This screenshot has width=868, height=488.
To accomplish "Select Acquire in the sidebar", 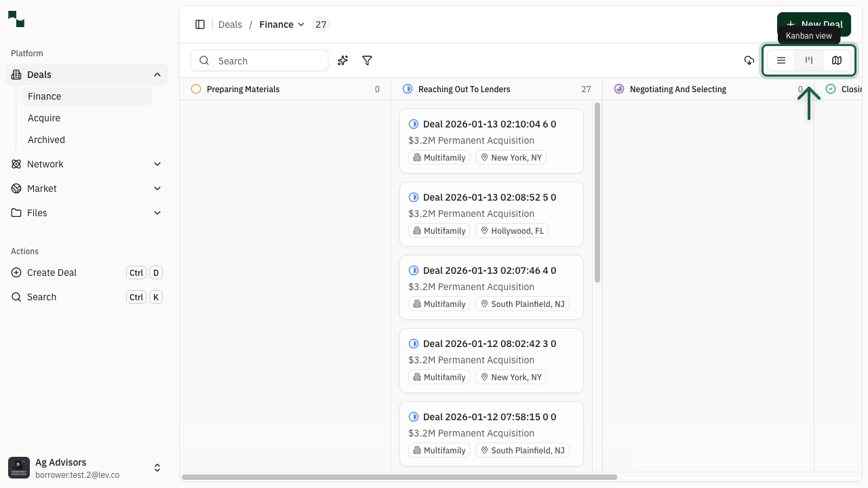I will click(x=43, y=118).
